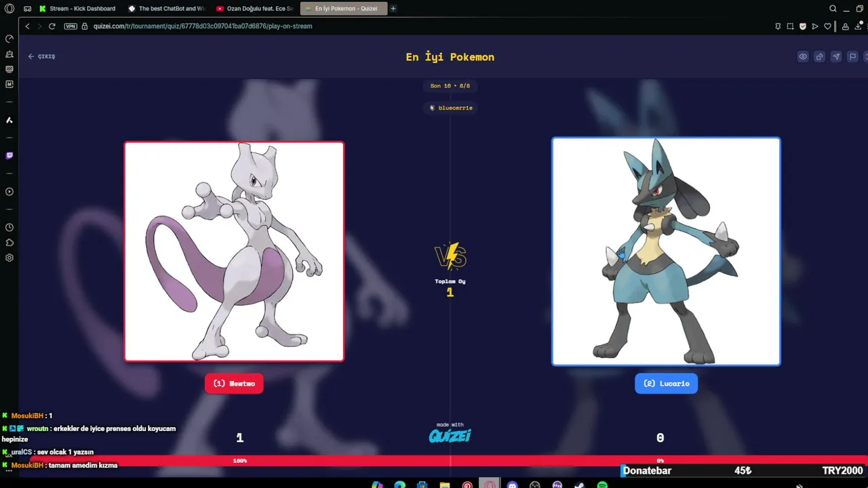Click the pin icon in address bar
The width and height of the screenshot is (868, 488).
tap(778, 26)
